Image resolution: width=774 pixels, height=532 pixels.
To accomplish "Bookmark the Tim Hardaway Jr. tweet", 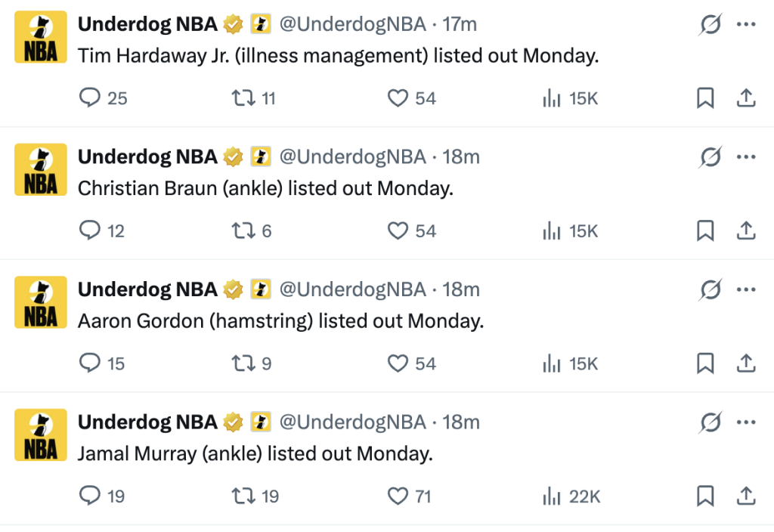I will click(705, 98).
